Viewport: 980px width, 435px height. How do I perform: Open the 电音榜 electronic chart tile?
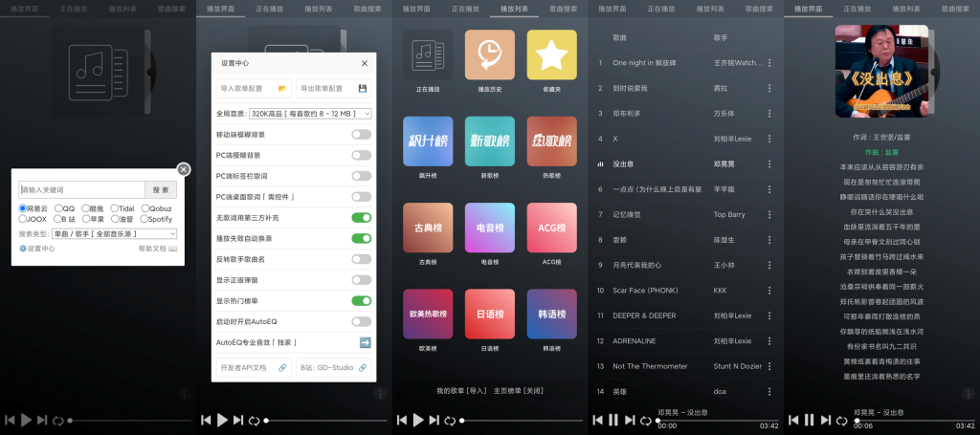point(490,228)
